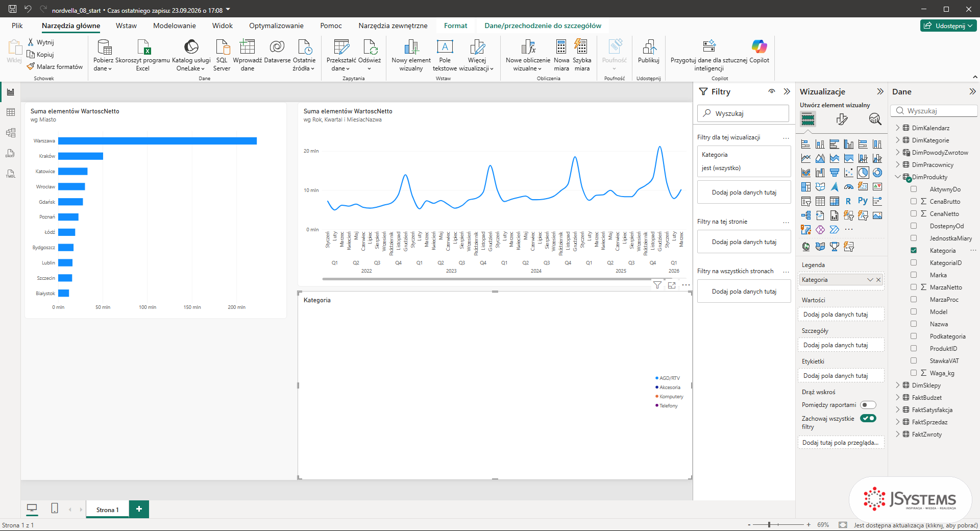Open the Kategoria legend field dropdown
980x531 pixels.
point(870,280)
